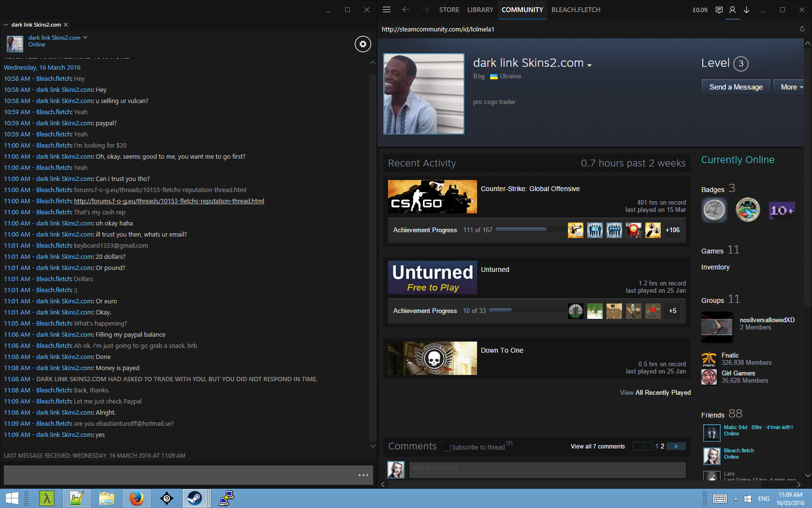Click the Steam hamburger menu icon
Screen dimensions: 812x508
(x=387, y=10)
